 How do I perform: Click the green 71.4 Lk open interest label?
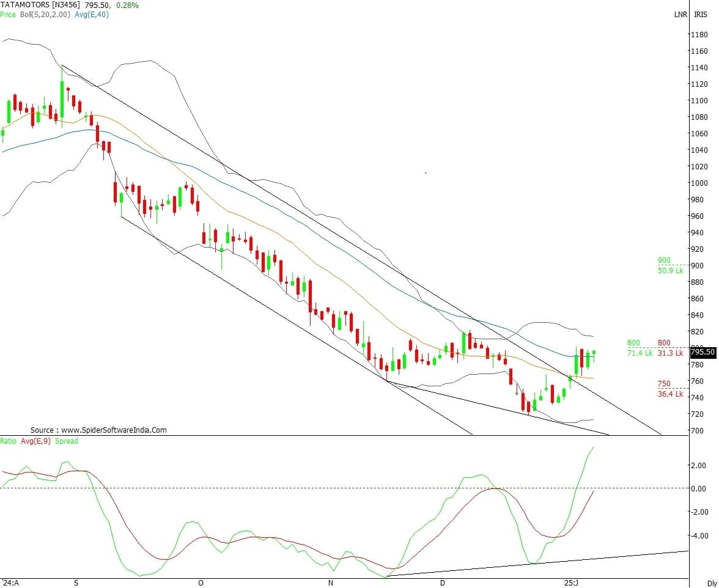tap(640, 353)
